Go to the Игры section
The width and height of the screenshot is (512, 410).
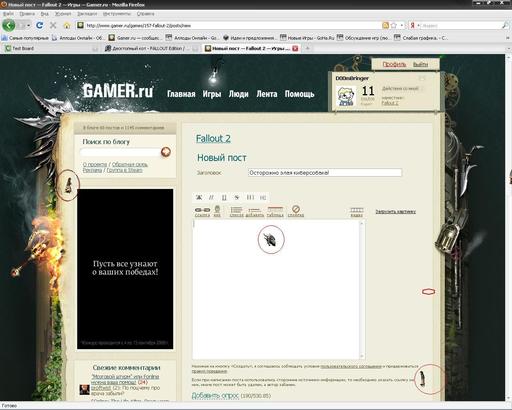tap(212, 94)
